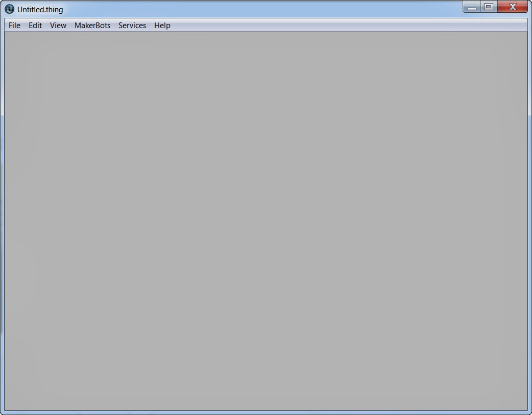532x415 pixels.
Task: Click the center of the gray canvas
Action: (266, 221)
